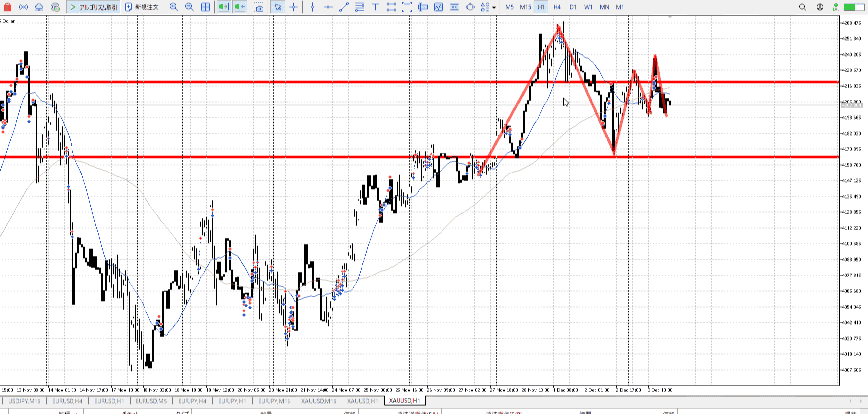Toggle chart auto-scroll to latest bar
868x414 pixels.
point(223,7)
